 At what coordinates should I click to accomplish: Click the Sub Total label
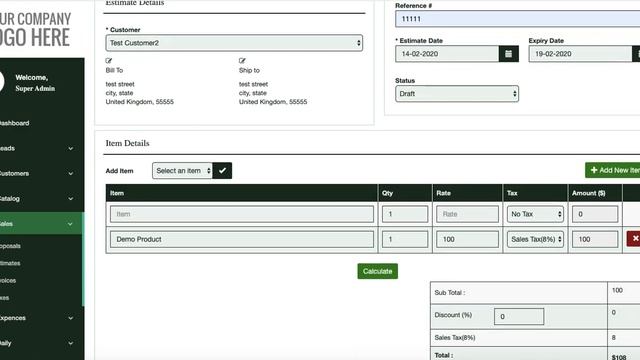click(449, 293)
